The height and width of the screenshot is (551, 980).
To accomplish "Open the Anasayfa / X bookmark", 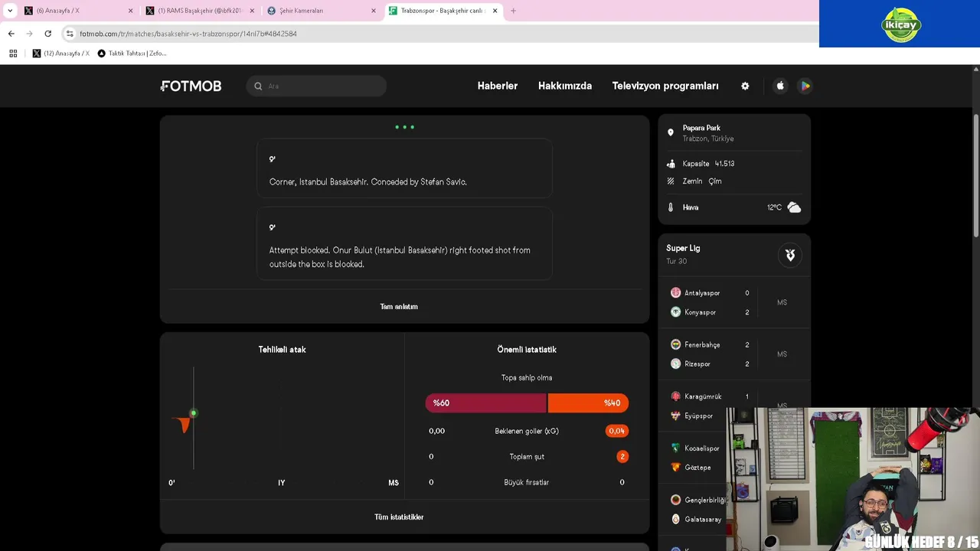I will point(61,54).
